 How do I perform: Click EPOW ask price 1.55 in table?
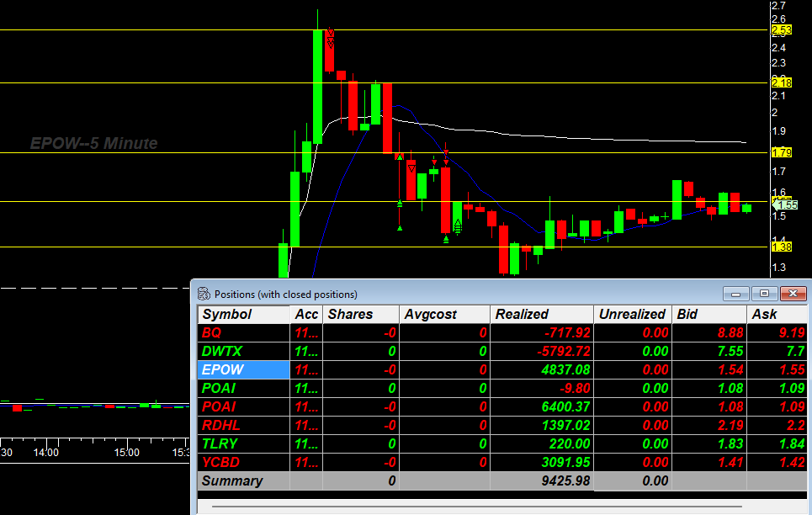792,370
